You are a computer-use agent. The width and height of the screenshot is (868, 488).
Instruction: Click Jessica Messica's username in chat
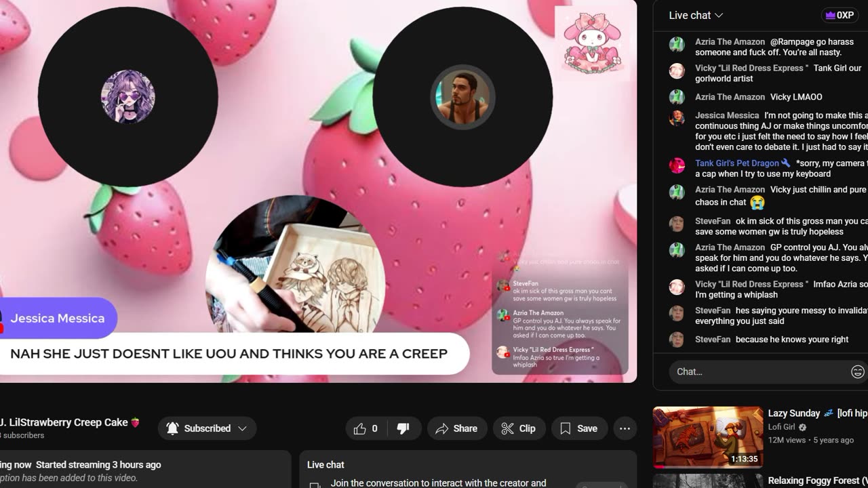click(x=727, y=115)
